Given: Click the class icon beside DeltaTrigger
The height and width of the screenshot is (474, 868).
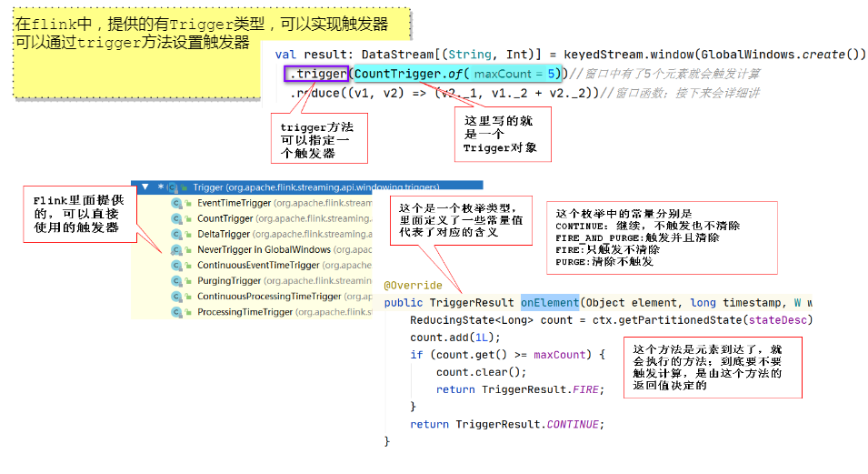Looking at the screenshot, I should click(176, 235).
